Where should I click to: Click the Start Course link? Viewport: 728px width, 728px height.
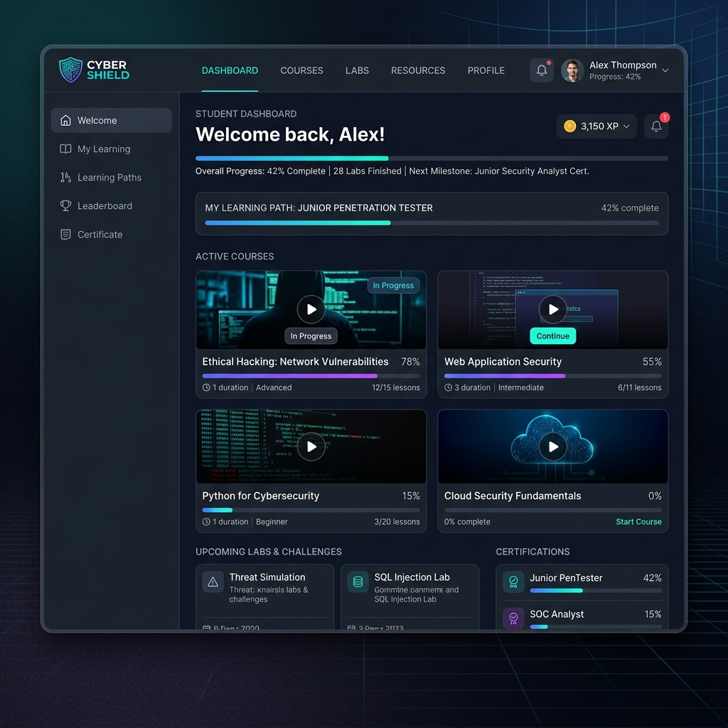pos(638,522)
